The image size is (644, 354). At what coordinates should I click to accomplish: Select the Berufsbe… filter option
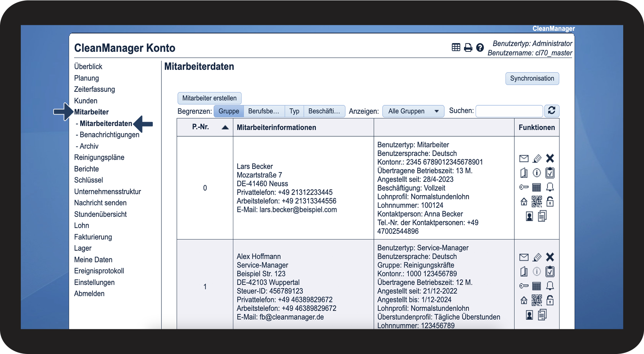point(264,111)
